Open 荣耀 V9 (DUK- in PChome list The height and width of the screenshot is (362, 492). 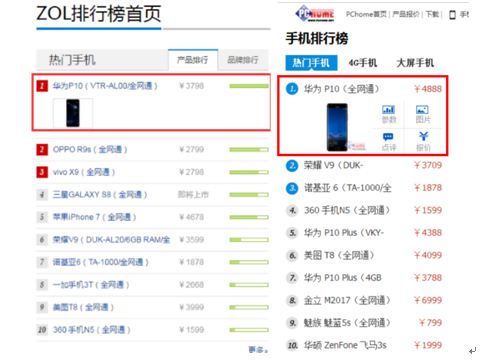pyautogui.click(x=333, y=165)
